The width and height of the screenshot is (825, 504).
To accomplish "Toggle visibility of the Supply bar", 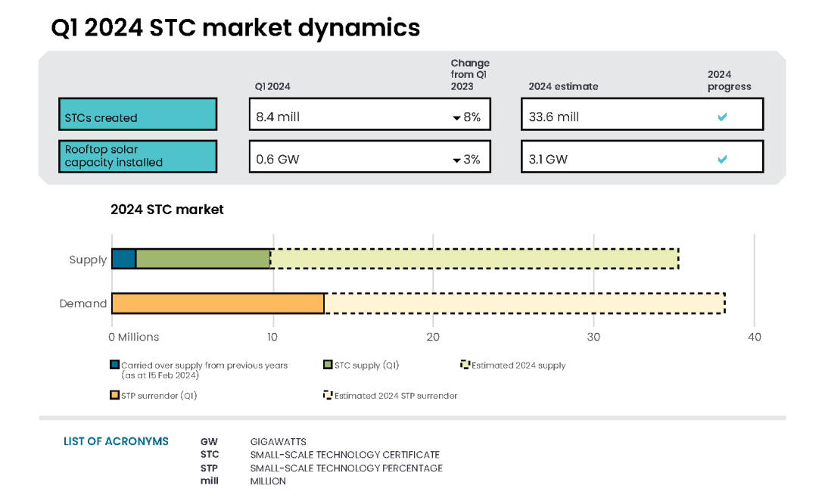I will [x=88, y=259].
